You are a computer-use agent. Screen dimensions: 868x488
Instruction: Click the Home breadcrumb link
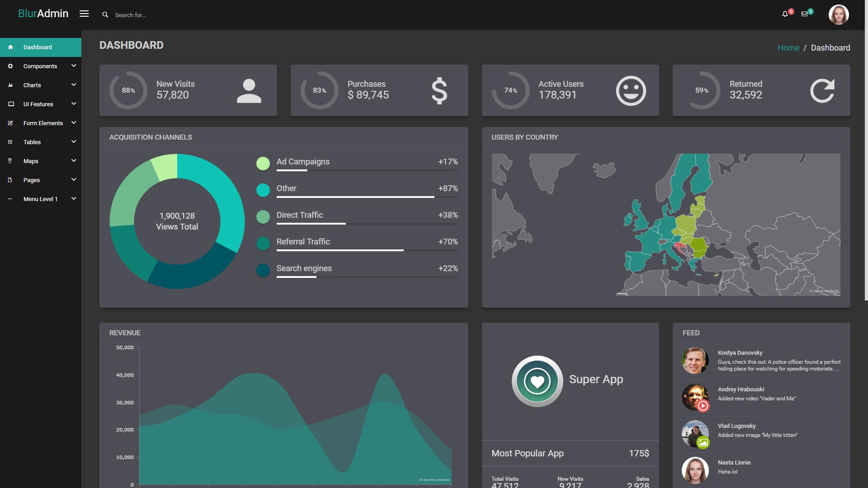click(x=788, y=48)
